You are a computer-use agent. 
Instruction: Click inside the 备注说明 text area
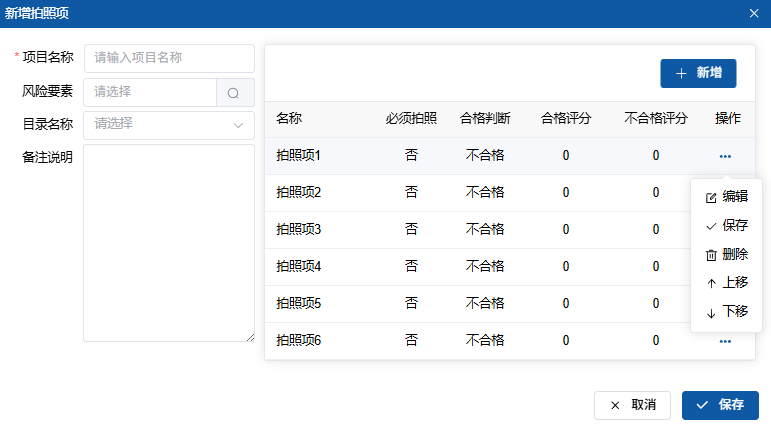point(168,243)
